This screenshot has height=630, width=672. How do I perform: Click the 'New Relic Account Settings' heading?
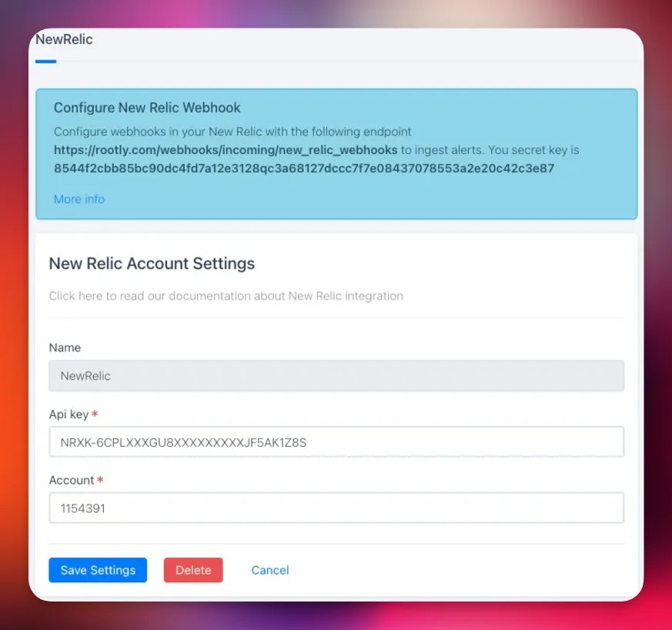click(x=152, y=263)
